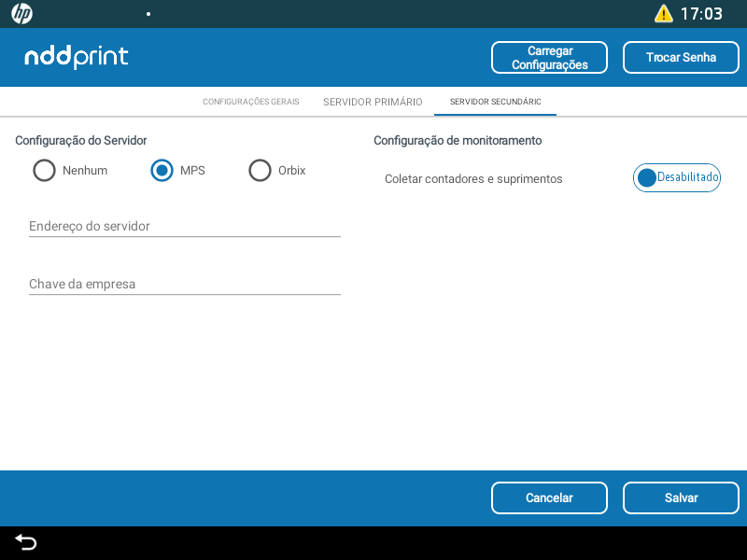Tap the HP logo in the status bar
The image size is (747, 560).
click(21, 14)
